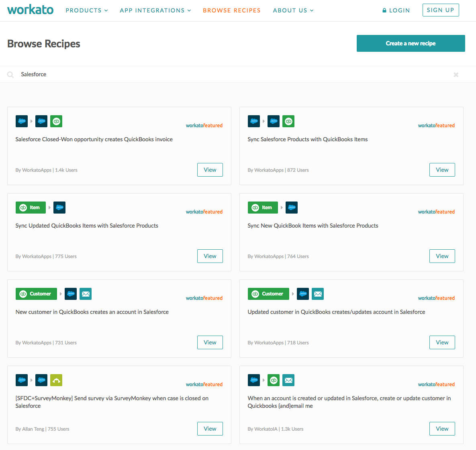Expand the About Us dropdown

pos(293,10)
